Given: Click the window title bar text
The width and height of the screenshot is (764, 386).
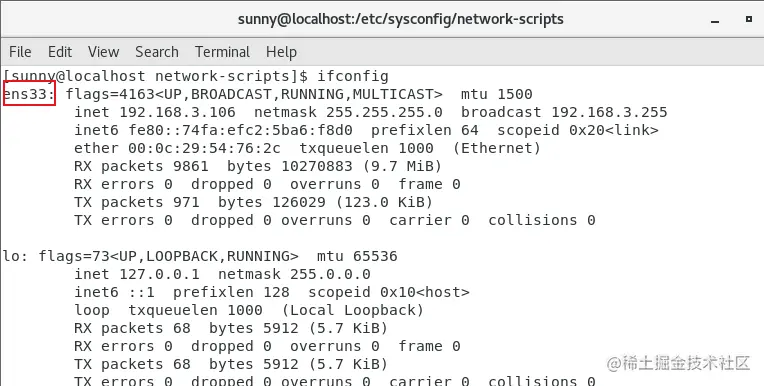Looking at the screenshot, I should [401, 19].
